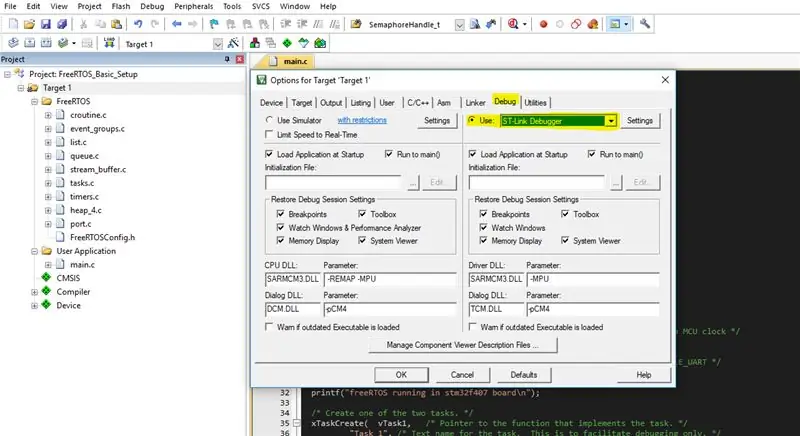Image resolution: width=800 pixels, height=436 pixels.
Task: Expand the Compiler component node
Action: (x=34, y=292)
